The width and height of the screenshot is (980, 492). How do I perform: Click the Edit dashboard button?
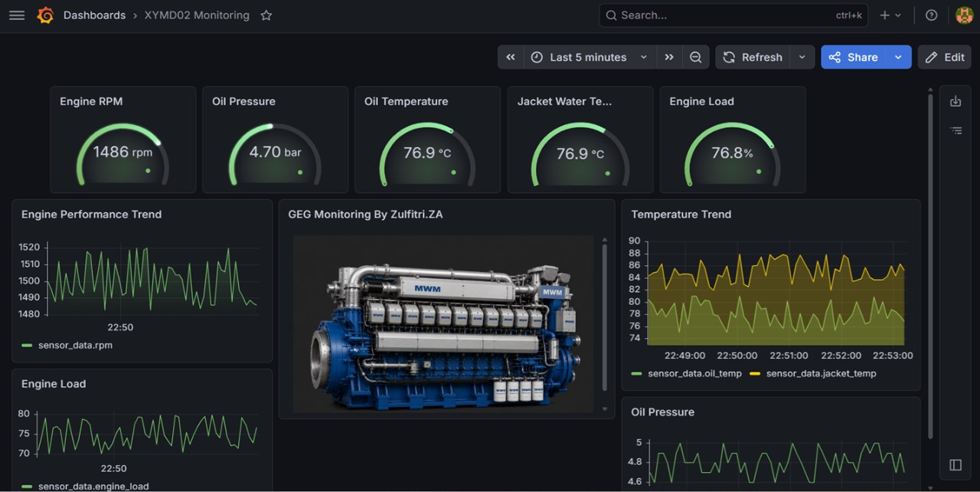(x=945, y=57)
